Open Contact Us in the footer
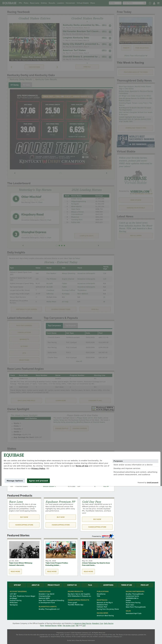Image resolution: width=162 pixels, height=644 pixels. tap(72, 585)
